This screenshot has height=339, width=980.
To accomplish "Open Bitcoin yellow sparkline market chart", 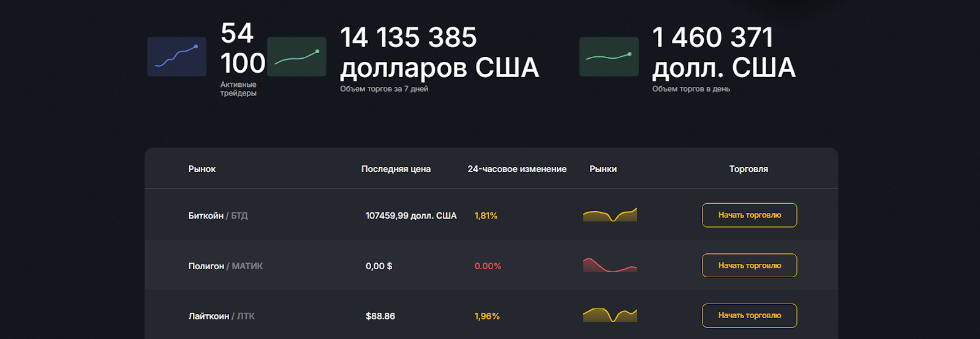I will pyautogui.click(x=610, y=215).
